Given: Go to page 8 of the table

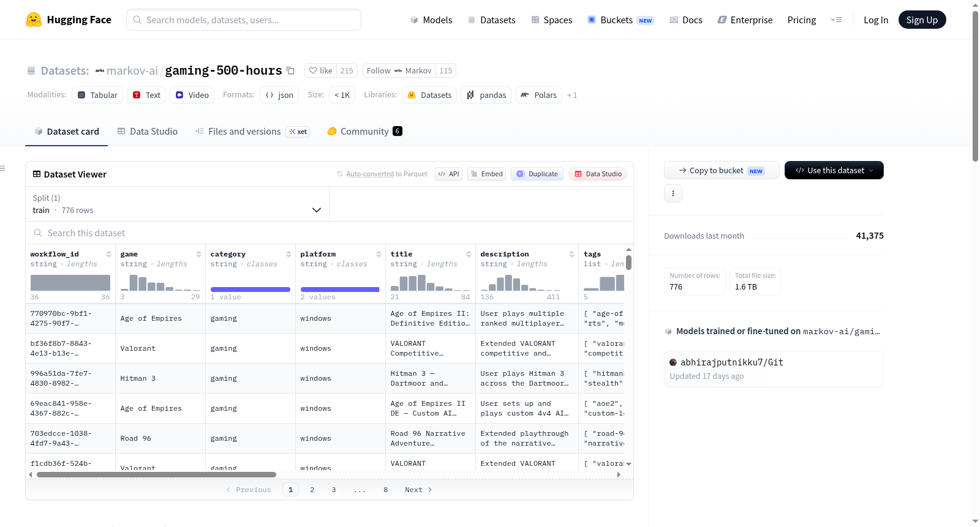Looking at the screenshot, I should coord(386,490).
